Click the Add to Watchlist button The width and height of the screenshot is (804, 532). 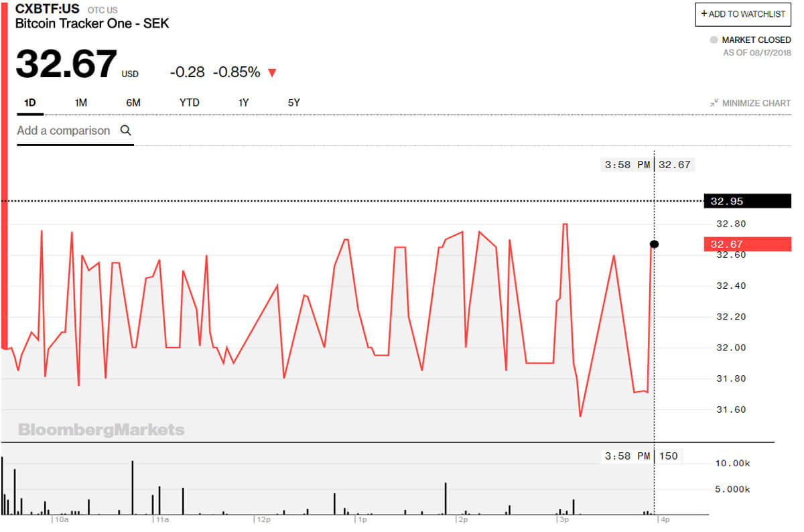(743, 14)
